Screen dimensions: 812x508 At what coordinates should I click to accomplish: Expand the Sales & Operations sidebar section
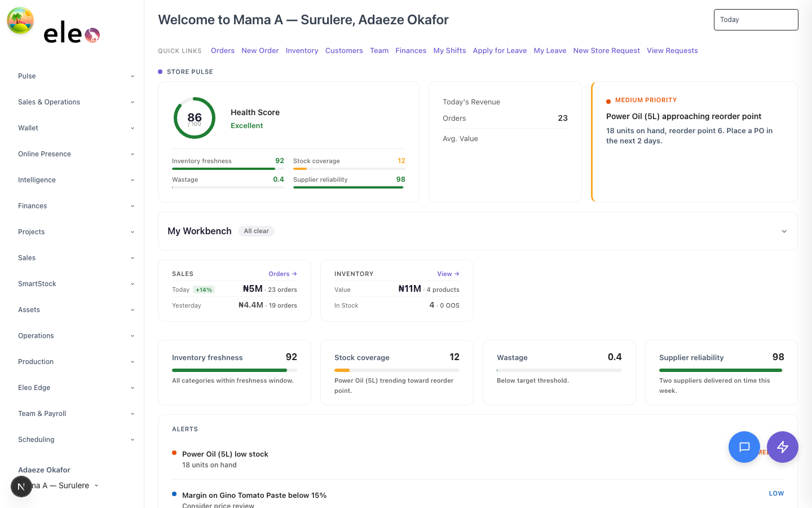tap(76, 102)
